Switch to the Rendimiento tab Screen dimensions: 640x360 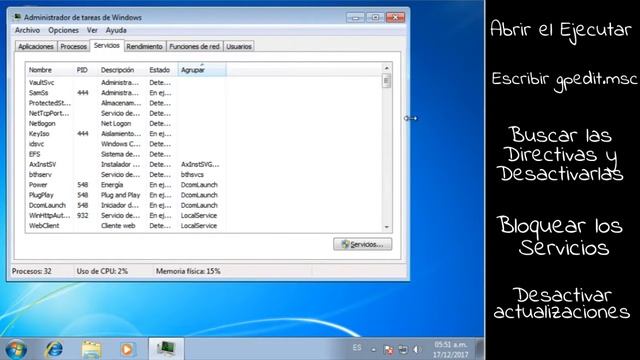tap(144, 47)
